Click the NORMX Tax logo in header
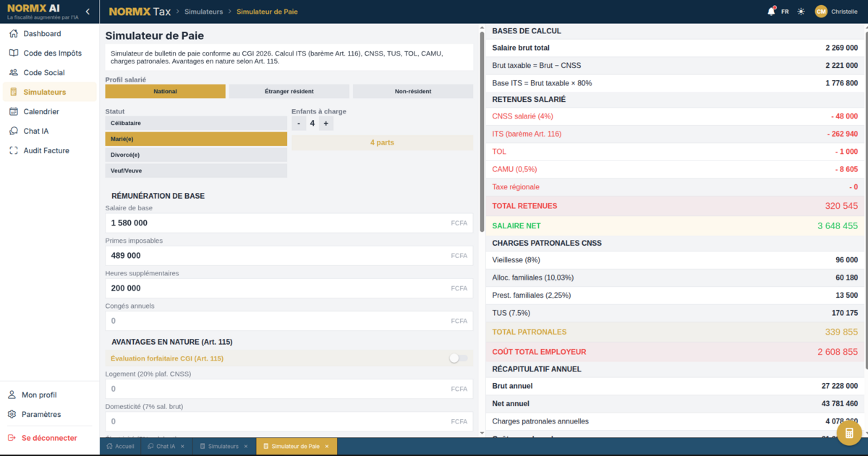The image size is (868, 456). [x=140, y=12]
